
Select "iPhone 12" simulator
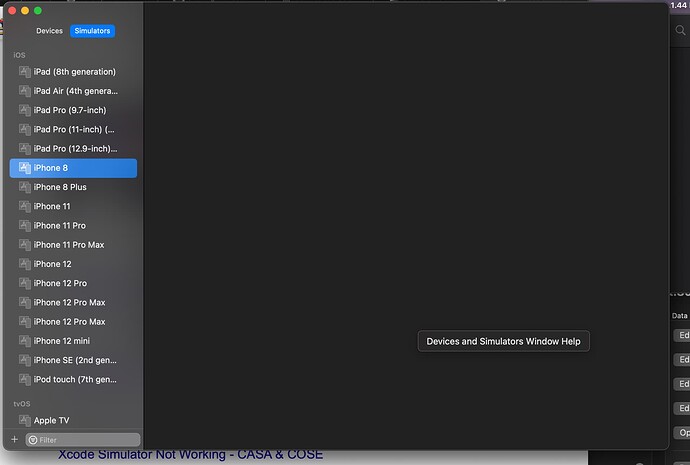(73, 264)
